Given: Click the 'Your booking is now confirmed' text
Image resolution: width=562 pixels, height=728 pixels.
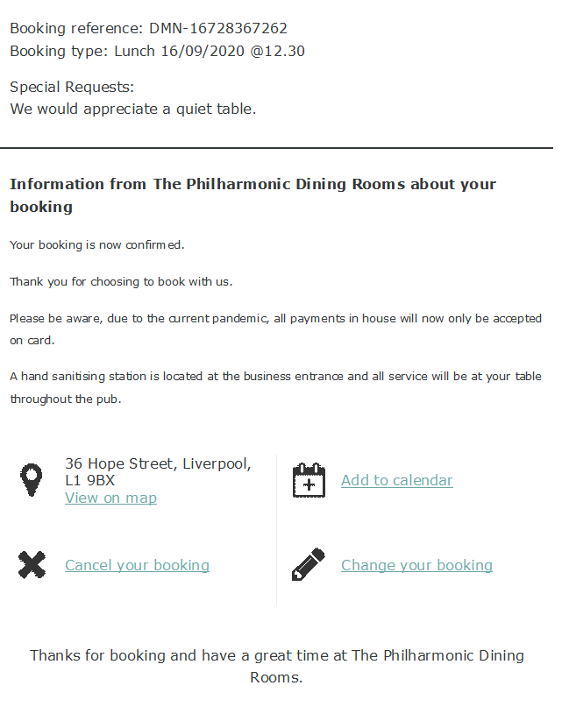Looking at the screenshot, I should (97, 244).
